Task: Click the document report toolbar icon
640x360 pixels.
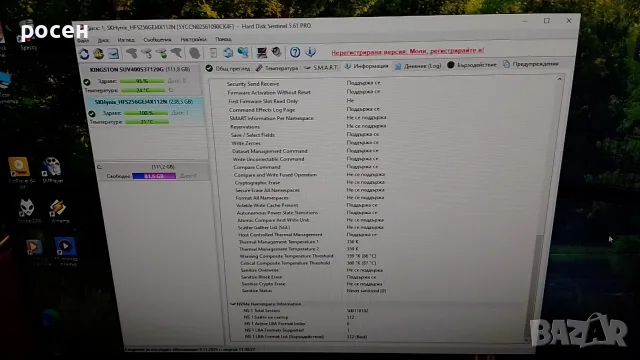Action: click(x=213, y=53)
